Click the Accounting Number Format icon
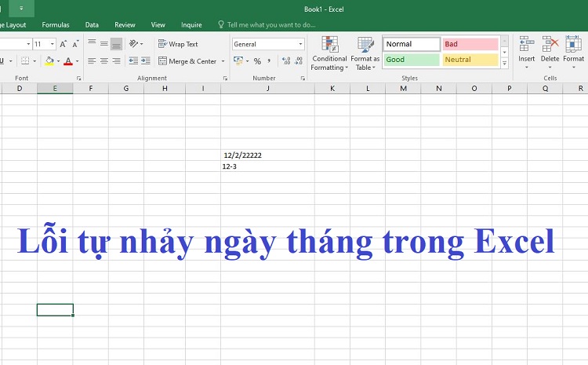 tap(238, 61)
